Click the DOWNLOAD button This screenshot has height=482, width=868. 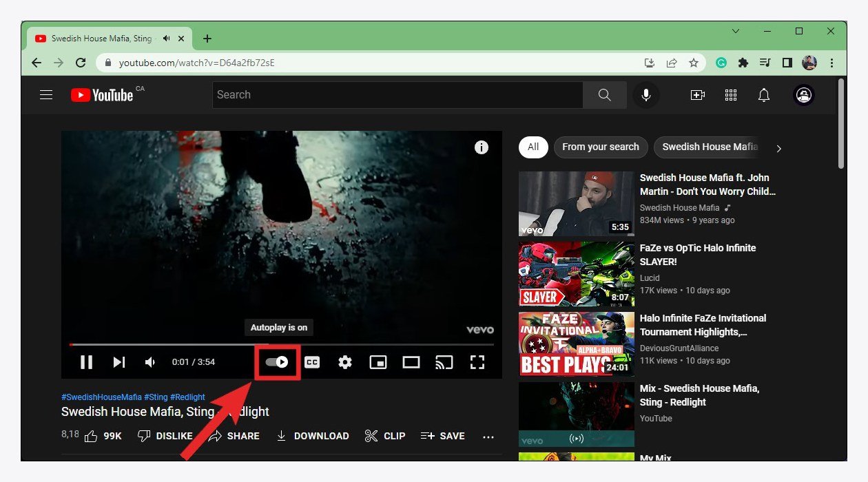pyautogui.click(x=313, y=436)
